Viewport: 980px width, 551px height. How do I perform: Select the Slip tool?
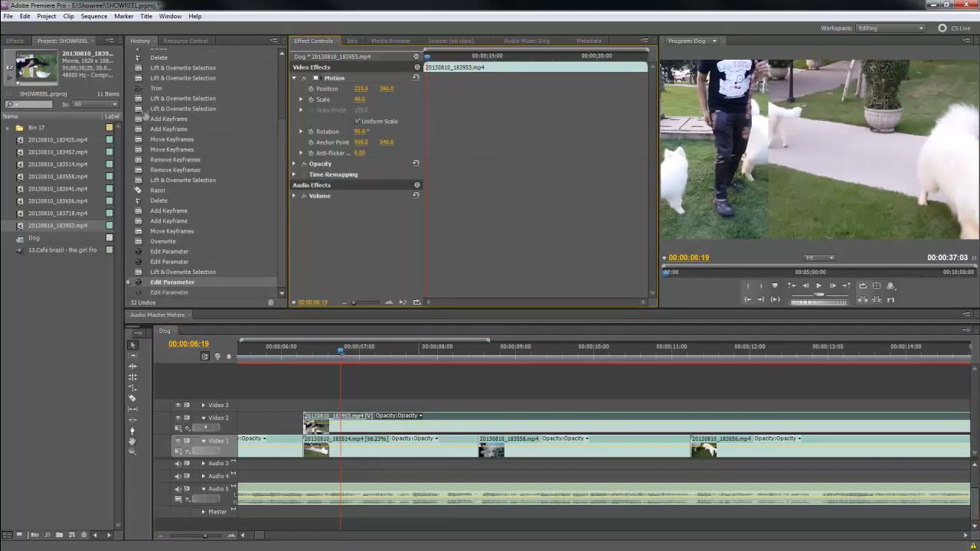132,409
